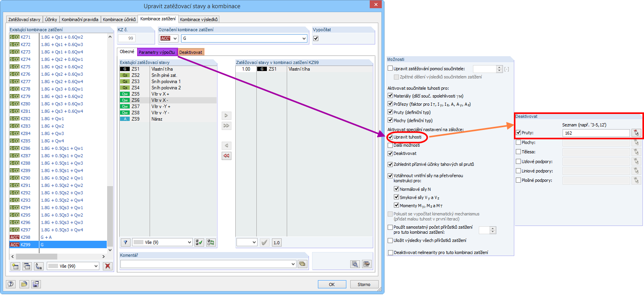Expand the Komentář dropdown
This screenshot has height=295, width=644.
tap(293, 264)
